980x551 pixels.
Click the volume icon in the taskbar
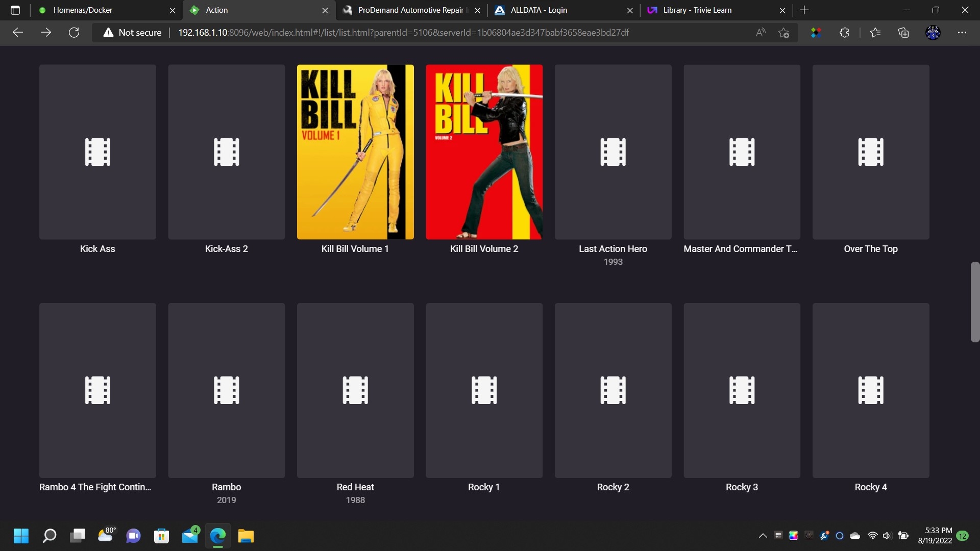[x=887, y=536]
